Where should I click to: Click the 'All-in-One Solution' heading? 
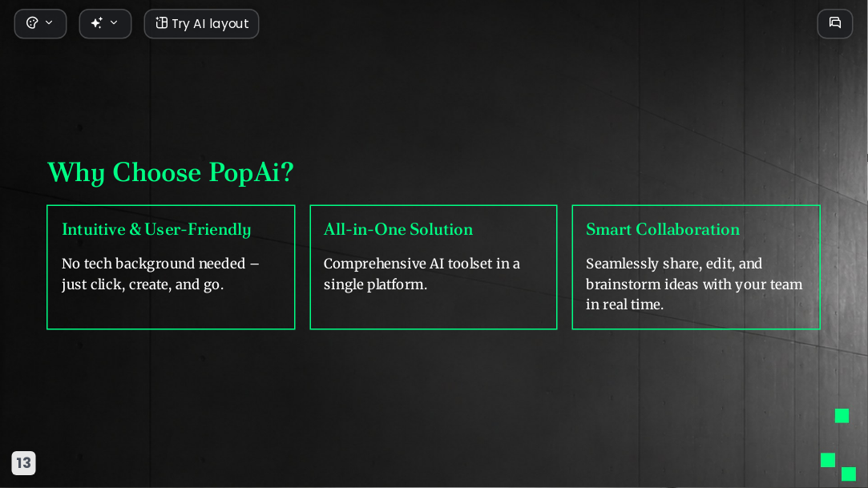398,229
